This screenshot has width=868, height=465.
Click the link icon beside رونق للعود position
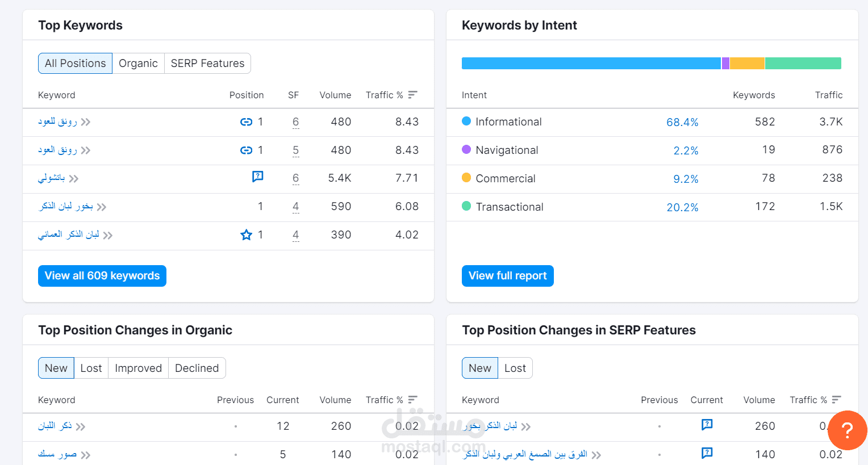pos(246,122)
